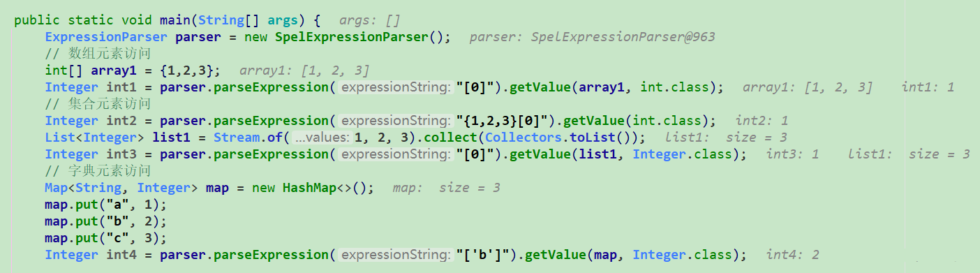Click the ...values parameter hint in Stream.of

(322, 138)
